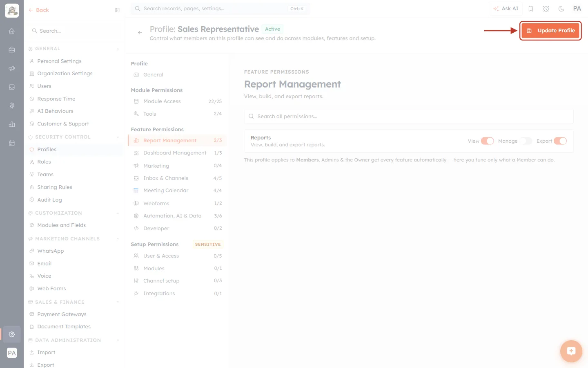Open Inbox & Channels permissions
The height and width of the screenshot is (368, 588).
[x=177, y=178]
